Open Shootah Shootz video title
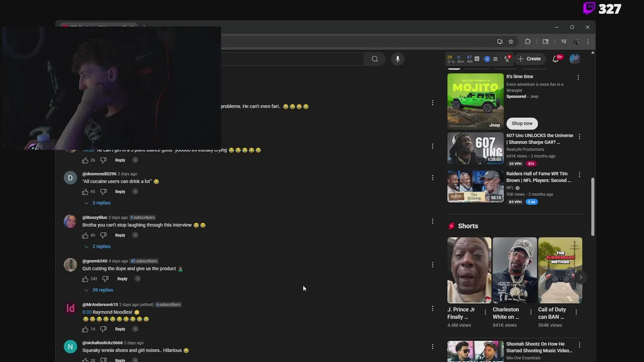Image resolution: width=644 pixels, height=362 pixels. 539,347
